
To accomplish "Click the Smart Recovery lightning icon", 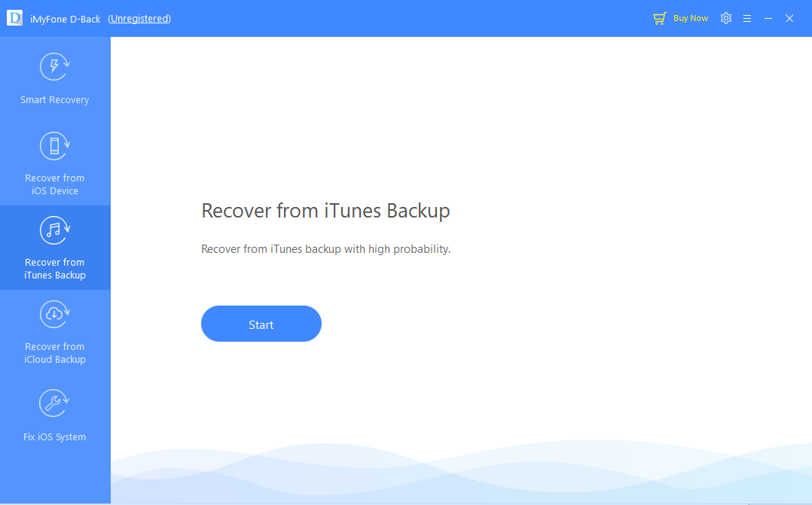I will pos(54,67).
